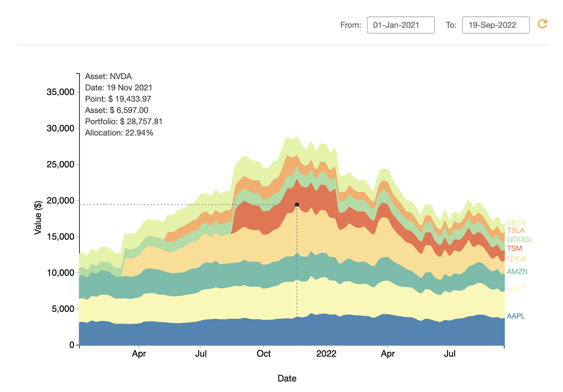Open the From date field
Image resolution: width=563 pixels, height=392 pixels.
(401, 25)
